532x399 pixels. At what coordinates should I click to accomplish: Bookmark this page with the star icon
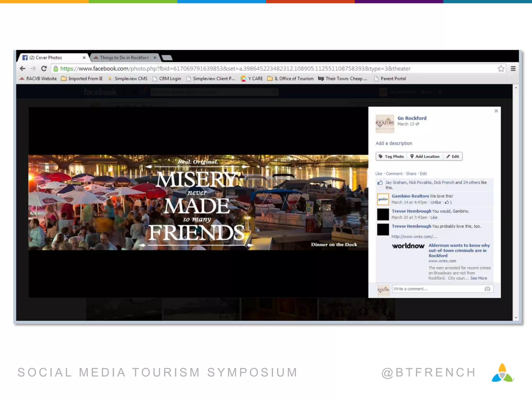tap(501, 69)
